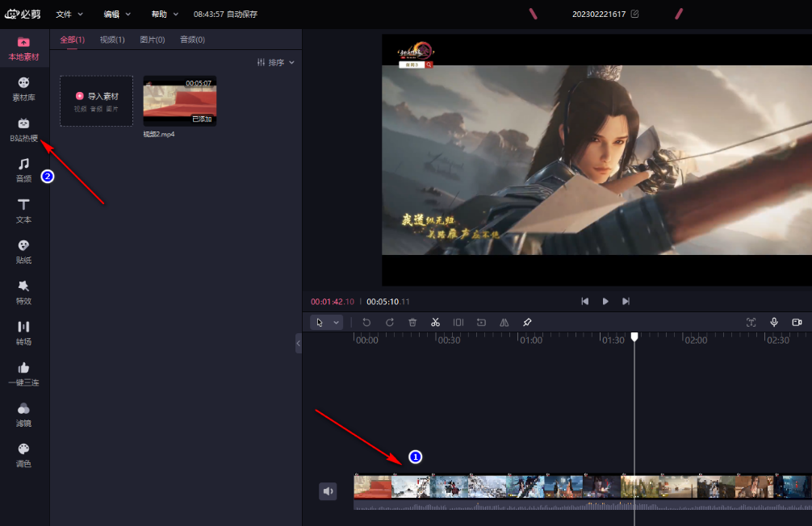Delete selected clip with trash icon
812x526 pixels.
click(x=412, y=323)
